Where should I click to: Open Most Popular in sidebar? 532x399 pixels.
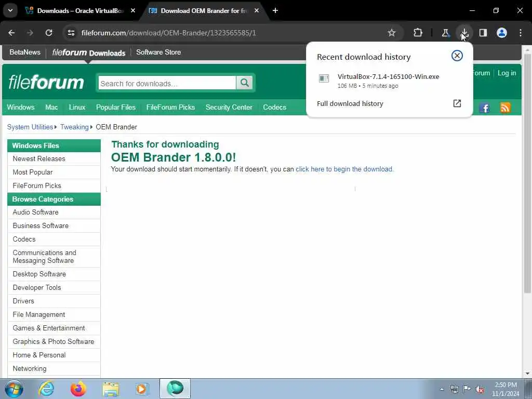click(x=54, y=172)
